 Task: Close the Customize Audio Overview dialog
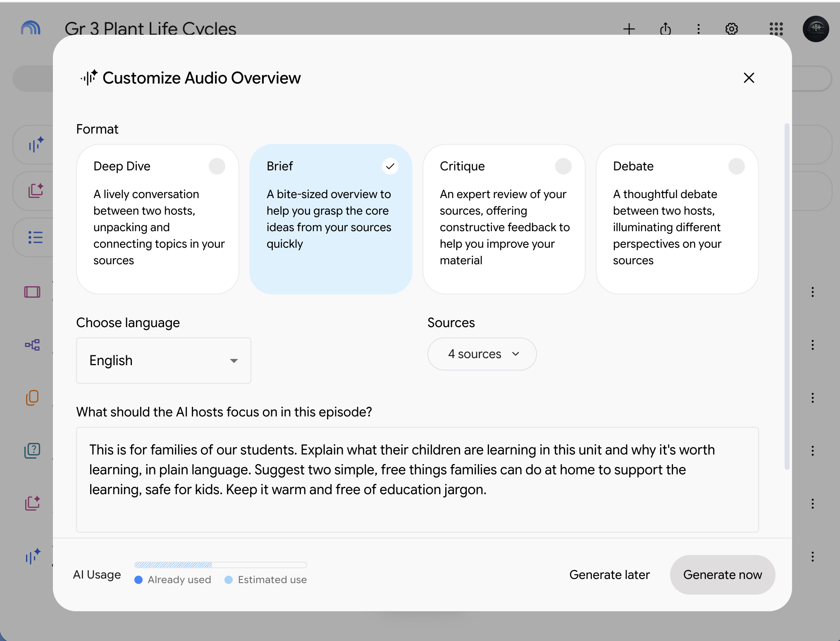click(x=749, y=78)
